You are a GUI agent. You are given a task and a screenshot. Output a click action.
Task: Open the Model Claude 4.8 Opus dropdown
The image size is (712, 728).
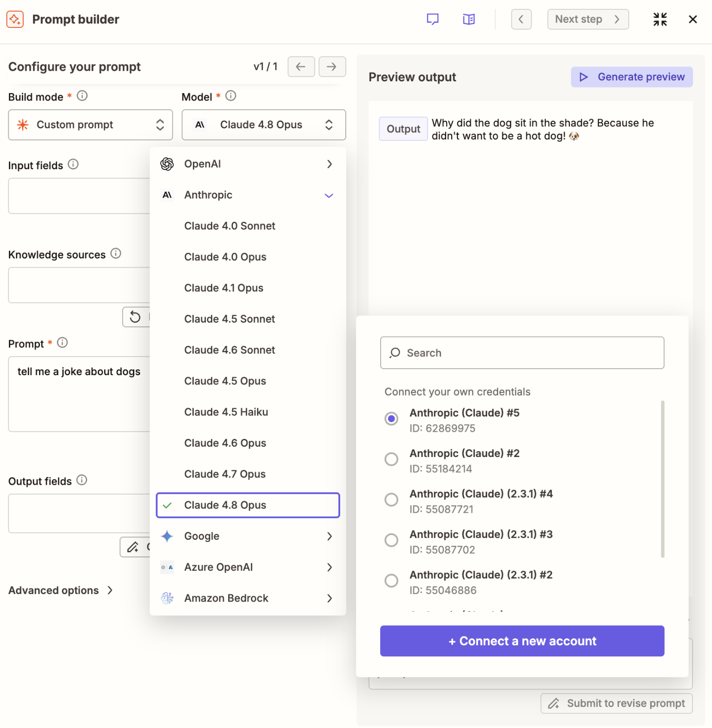click(264, 125)
